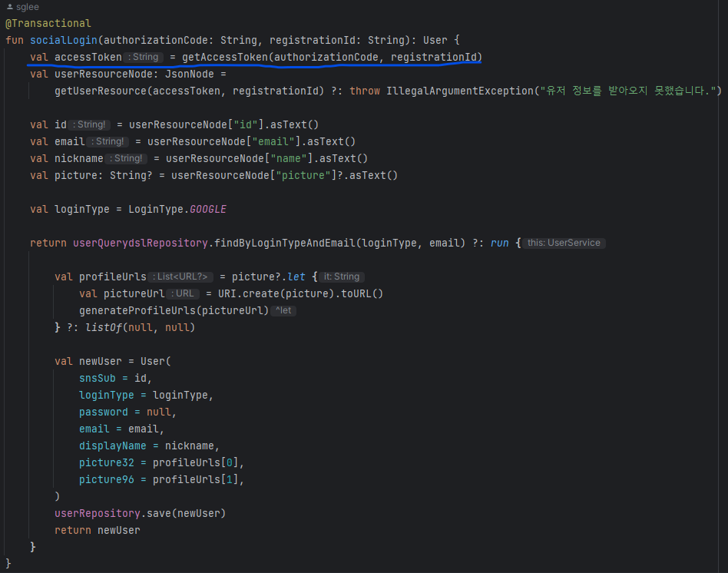
Task: Click the it: String inlay hint
Action: (x=342, y=277)
